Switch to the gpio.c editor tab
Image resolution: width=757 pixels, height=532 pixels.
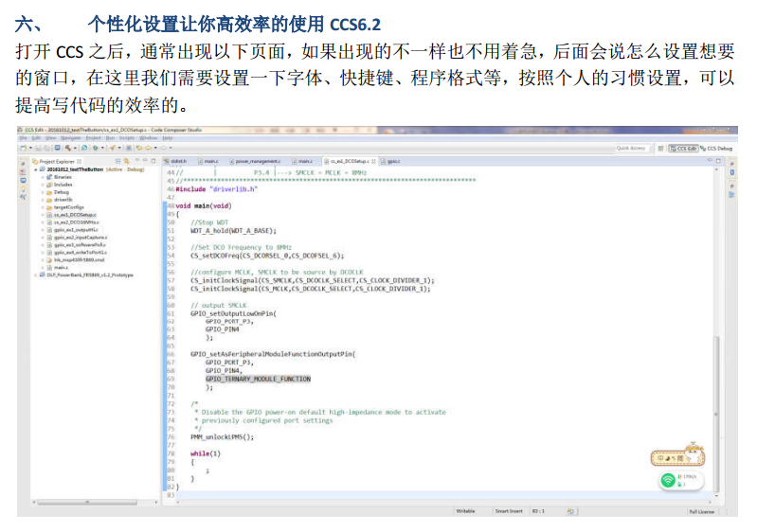click(x=391, y=161)
